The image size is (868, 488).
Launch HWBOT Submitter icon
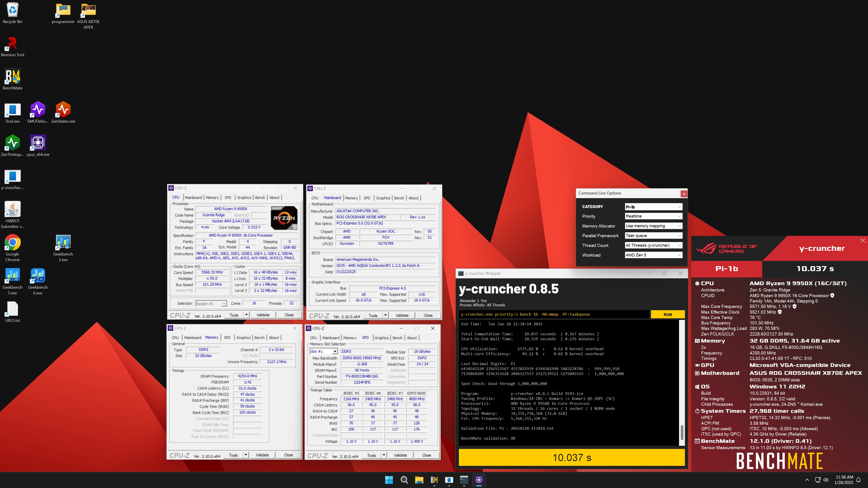tap(12, 215)
